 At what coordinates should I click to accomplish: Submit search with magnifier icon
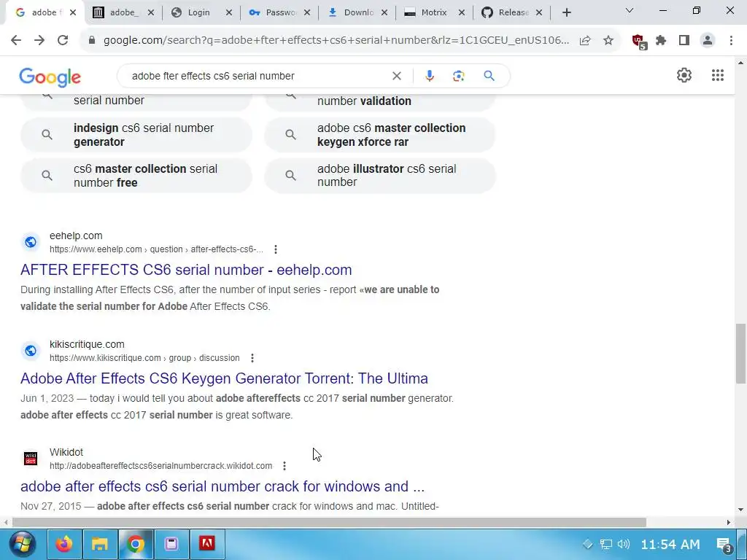point(489,76)
